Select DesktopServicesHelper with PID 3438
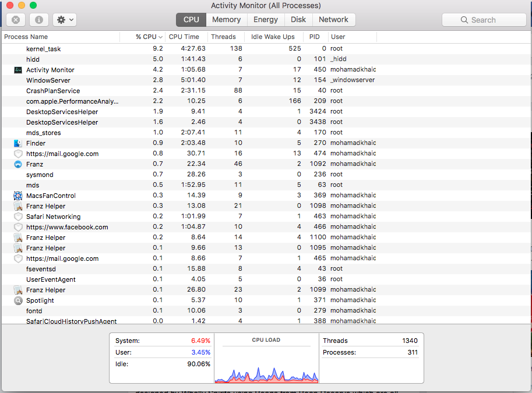The image size is (532, 393). point(266,122)
